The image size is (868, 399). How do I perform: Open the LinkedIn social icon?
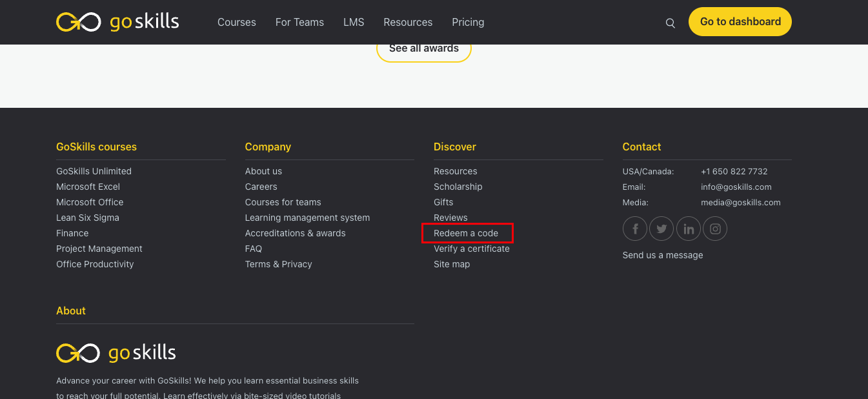coord(689,229)
